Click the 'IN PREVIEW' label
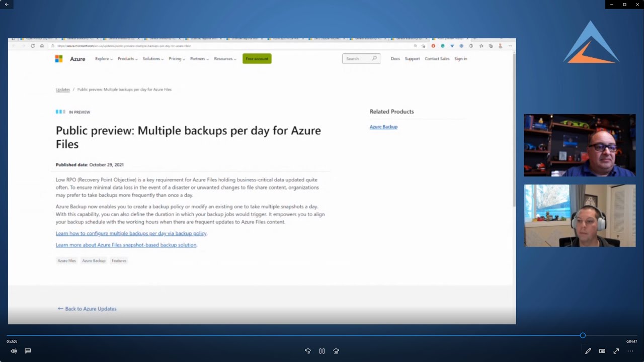The width and height of the screenshot is (644, 362). click(x=79, y=112)
